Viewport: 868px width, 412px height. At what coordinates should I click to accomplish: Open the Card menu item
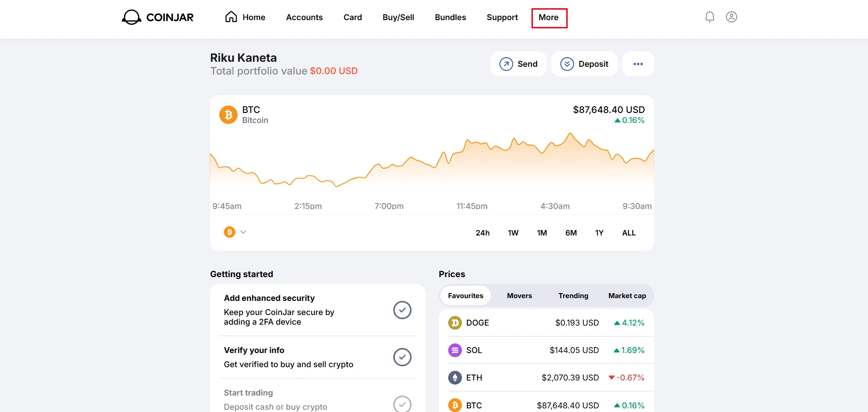point(353,17)
